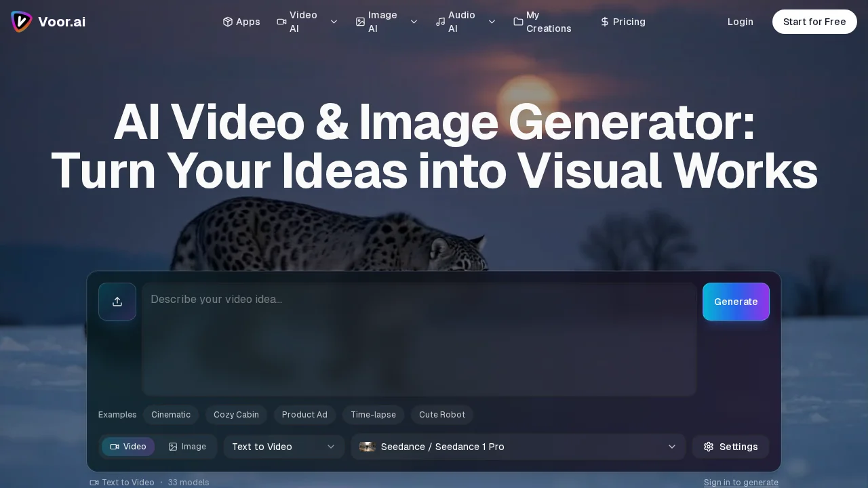Click the My Creations folder icon
The height and width of the screenshot is (488, 868).
(519, 22)
